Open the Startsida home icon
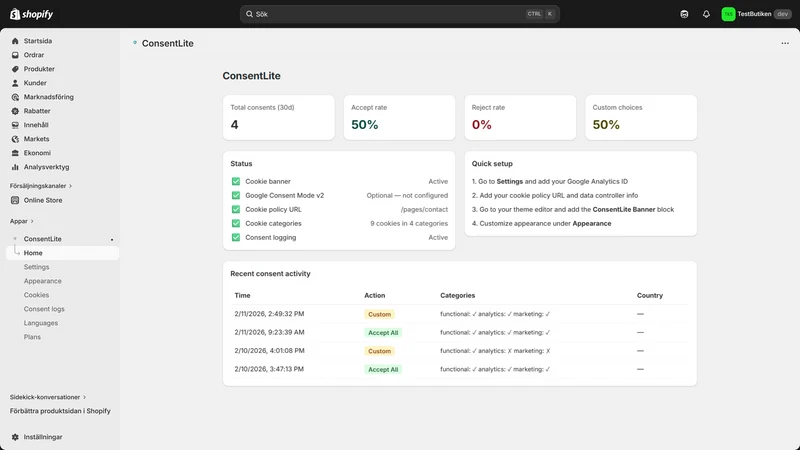800x450 pixels. [x=15, y=41]
